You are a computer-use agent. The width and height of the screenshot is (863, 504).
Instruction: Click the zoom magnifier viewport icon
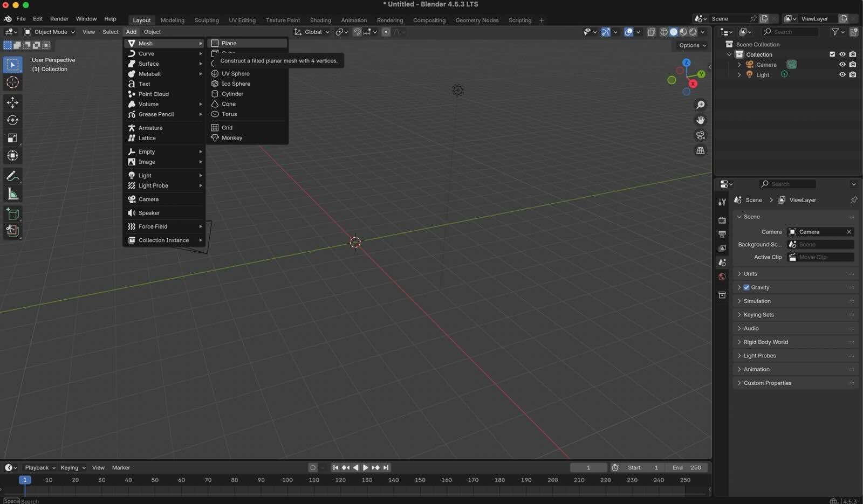[x=700, y=105]
